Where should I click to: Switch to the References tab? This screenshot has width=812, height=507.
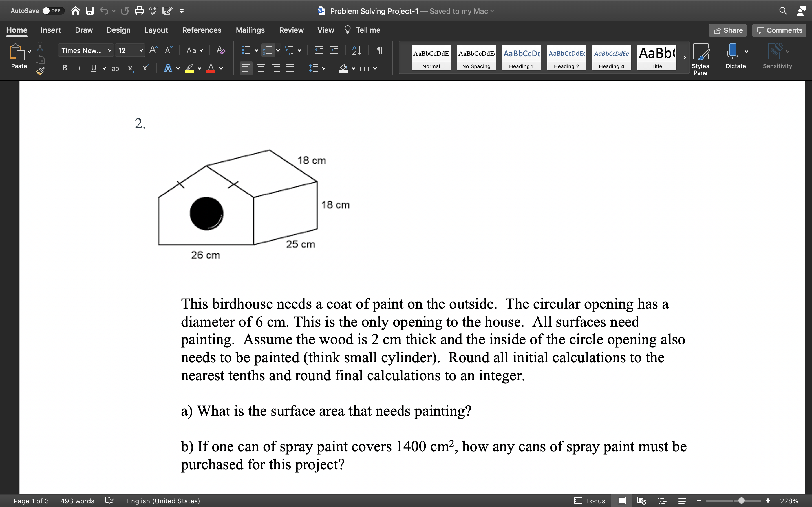point(201,30)
